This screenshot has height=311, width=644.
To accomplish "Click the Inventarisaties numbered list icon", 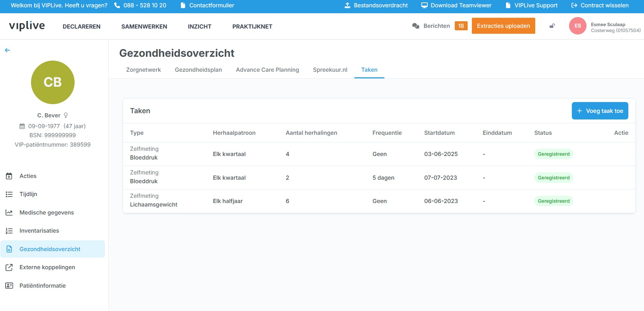I will [x=9, y=231].
